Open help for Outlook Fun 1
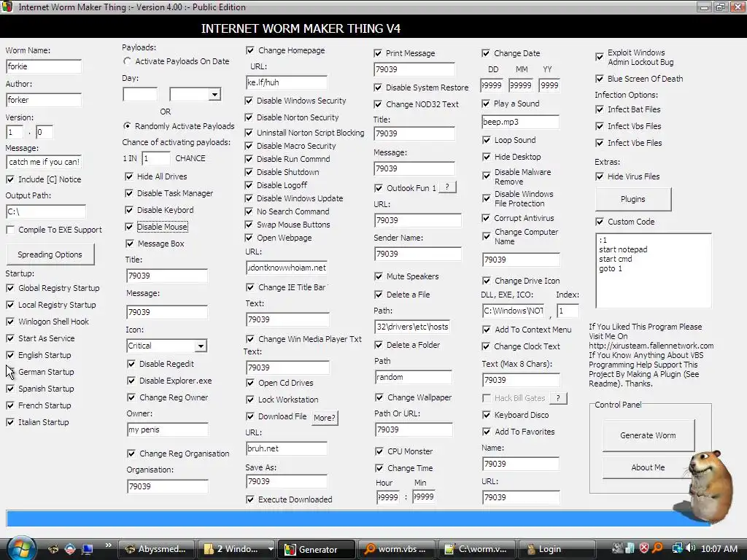Image resolution: width=747 pixels, height=560 pixels. (447, 187)
